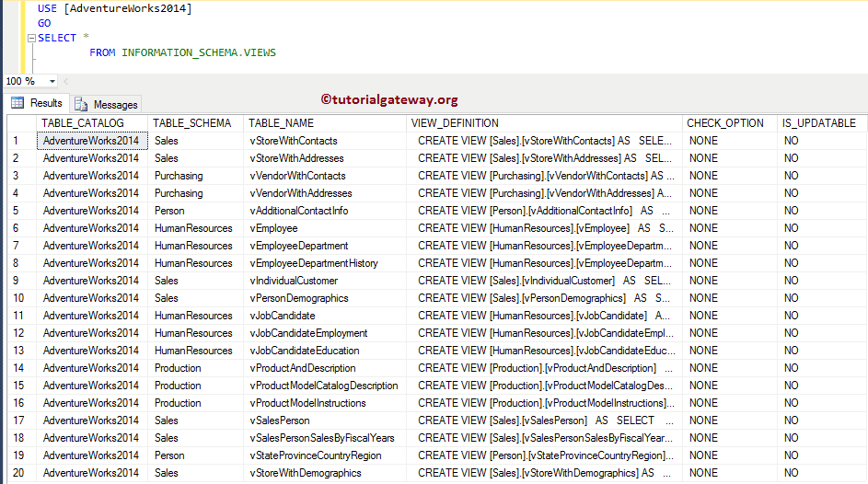Screen dimensions: 868x484
Task: Select the VIEW_DEFINITION column header
Action: (x=545, y=122)
